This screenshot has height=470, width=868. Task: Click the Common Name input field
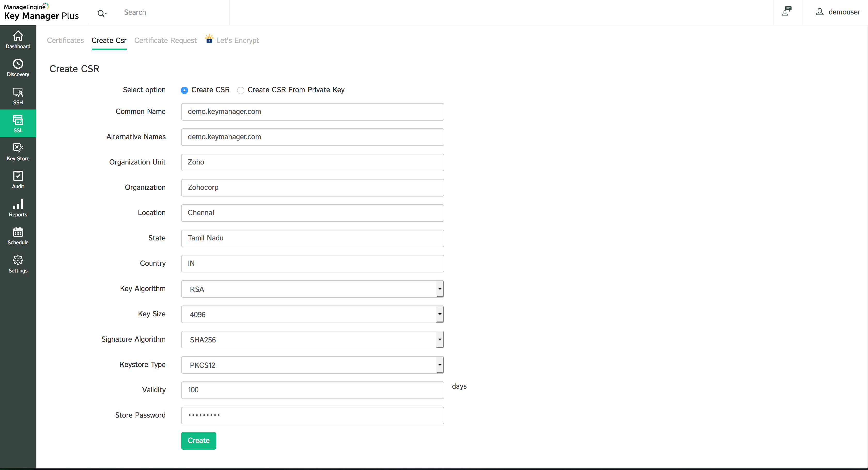[312, 112]
